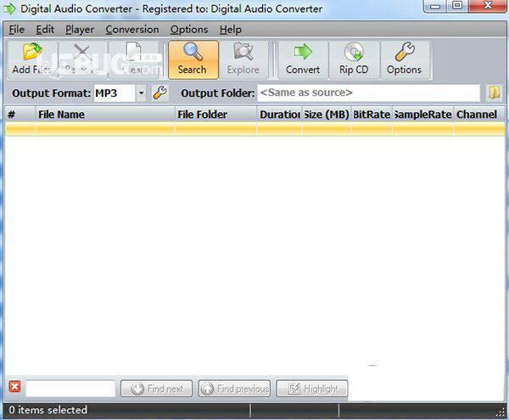Click the 'Output Folder:' label
The height and width of the screenshot is (420, 509).
[218, 93]
